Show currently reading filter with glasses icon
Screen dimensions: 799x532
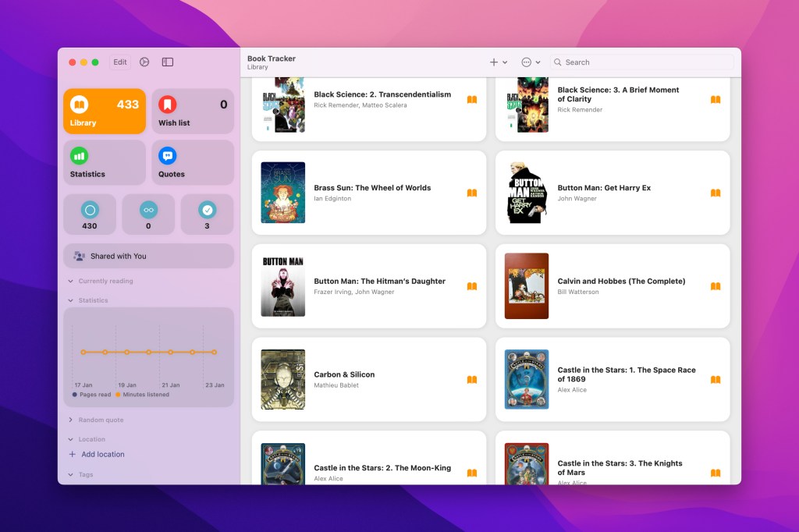pos(148,215)
